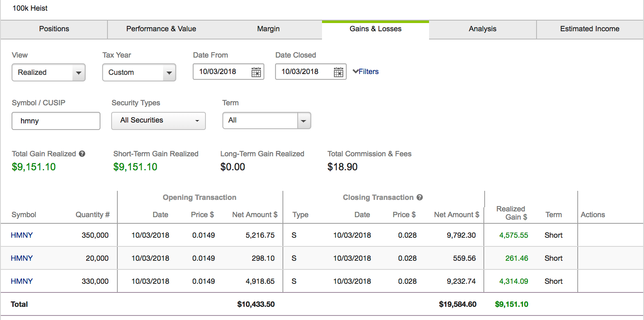Open the Tax Year Custom dropdown
The image size is (644, 320).
click(x=139, y=72)
